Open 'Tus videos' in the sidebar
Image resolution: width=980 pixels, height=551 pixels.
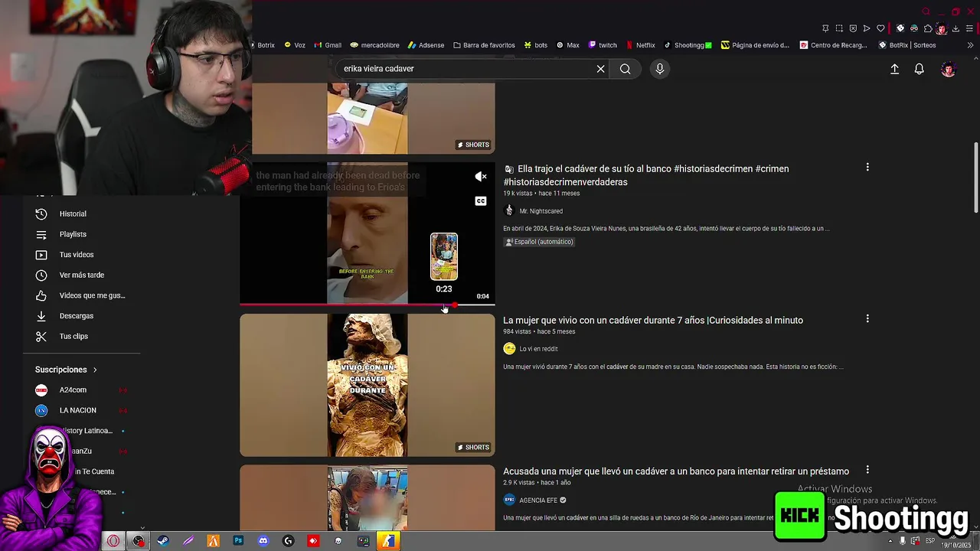point(77,255)
